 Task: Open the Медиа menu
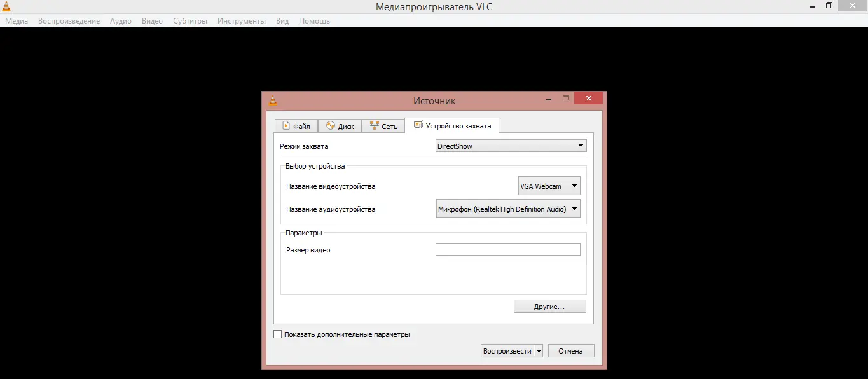(17, 21)
